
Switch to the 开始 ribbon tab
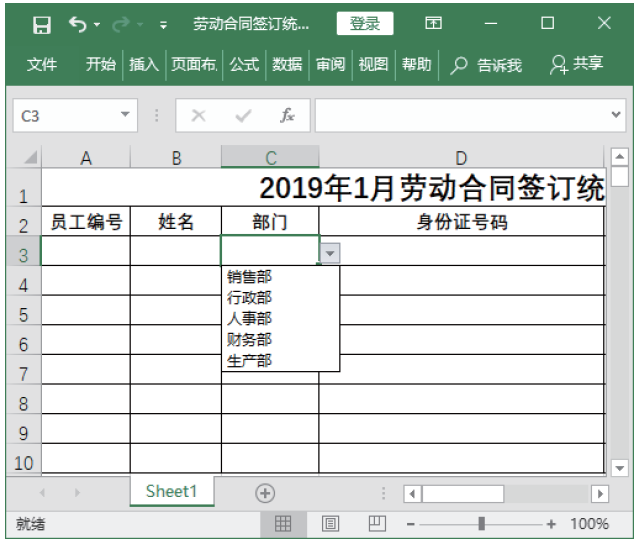click(101, 64)
